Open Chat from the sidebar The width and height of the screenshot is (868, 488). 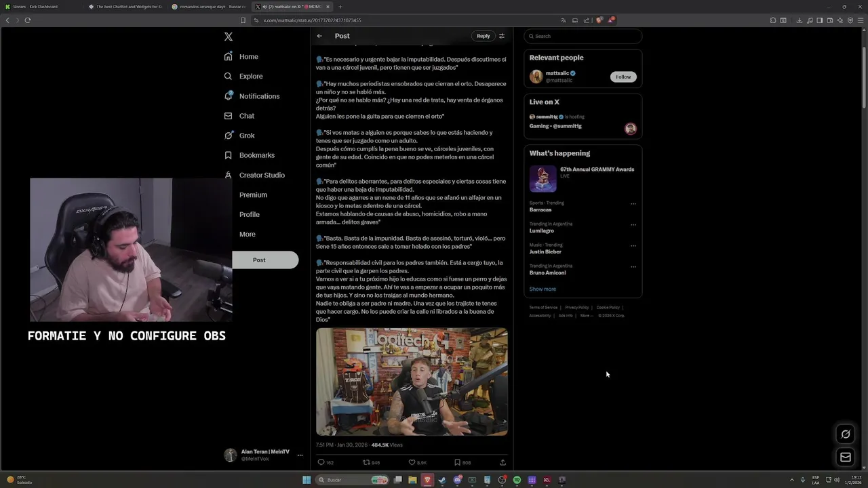click(239, 116)
